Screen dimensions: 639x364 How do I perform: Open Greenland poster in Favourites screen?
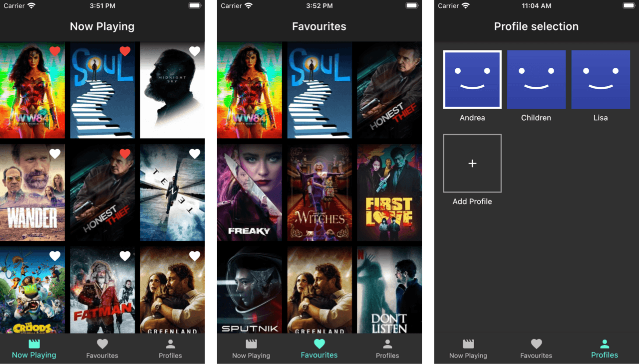(319, 290)
